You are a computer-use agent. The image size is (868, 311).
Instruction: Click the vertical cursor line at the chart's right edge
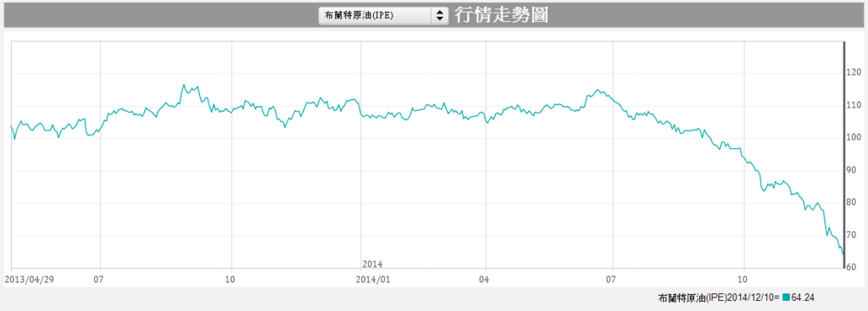(843, 155)
